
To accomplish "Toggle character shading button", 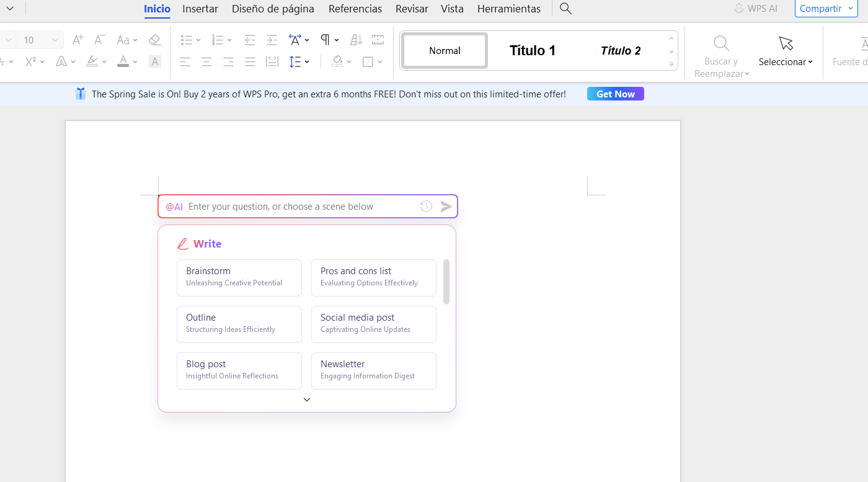I will [155, 61].
